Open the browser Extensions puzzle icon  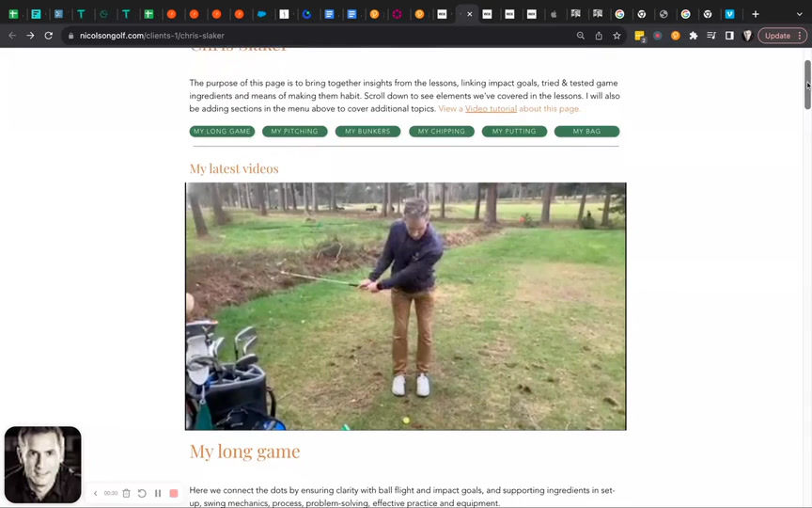pyautogui.click(x=694, y=36)
